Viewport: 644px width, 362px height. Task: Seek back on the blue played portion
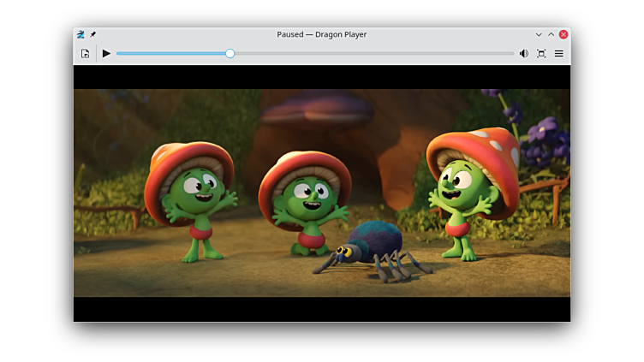click(171, 53)
